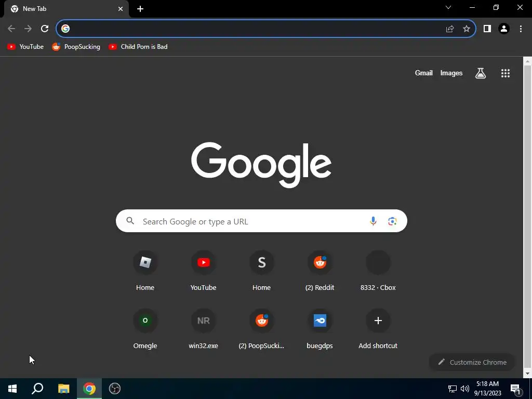Open the YouTube shortcut tile
Image resolution: width=532 pixels, height=399 pixels.
203,271
